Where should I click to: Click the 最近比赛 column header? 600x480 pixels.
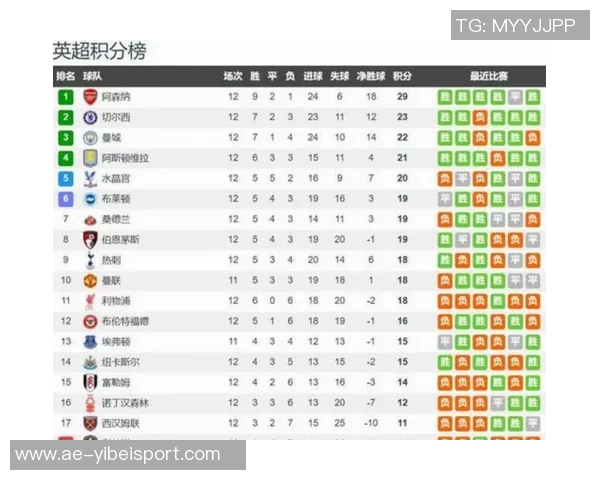tap(488, 76)
